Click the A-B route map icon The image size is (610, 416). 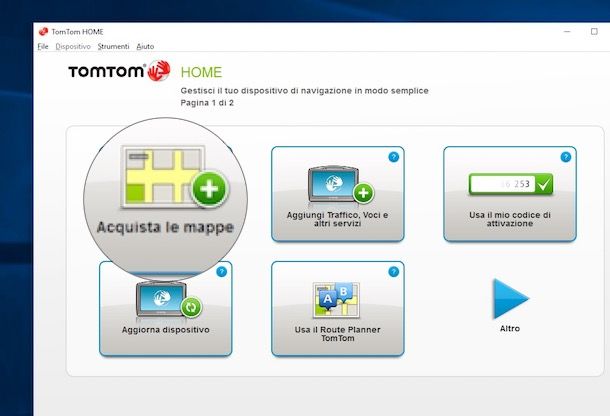pyautogui.click(x=337, y=300)
